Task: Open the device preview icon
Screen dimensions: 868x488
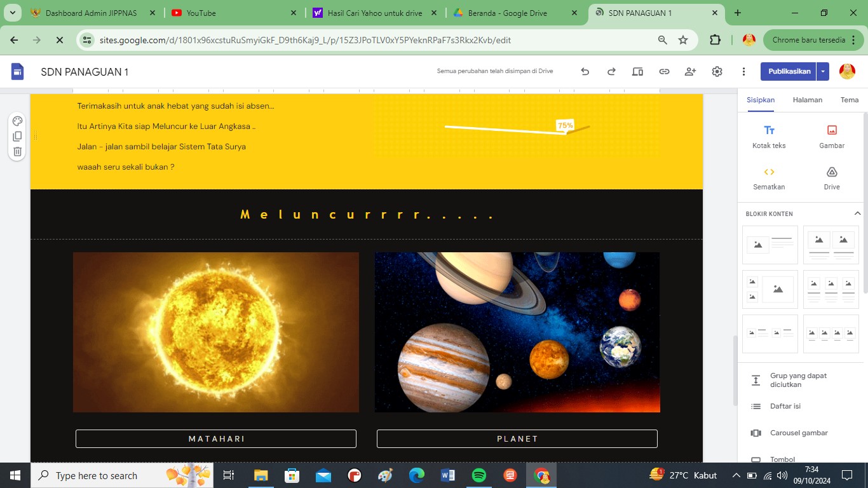Action: pos(637,72)
